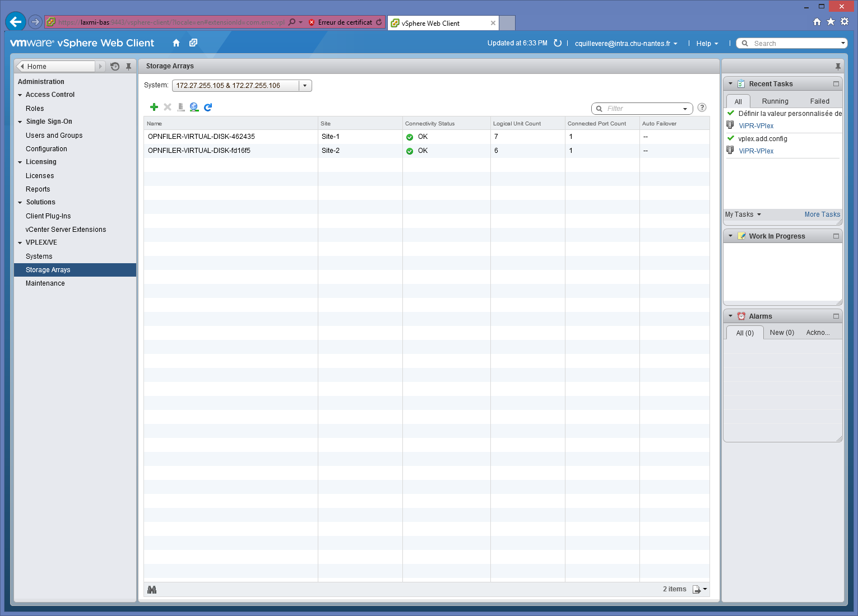Screen dimensions: 858x616
Task: Click the vCenter linked windows icon in header
Action: 193,43
